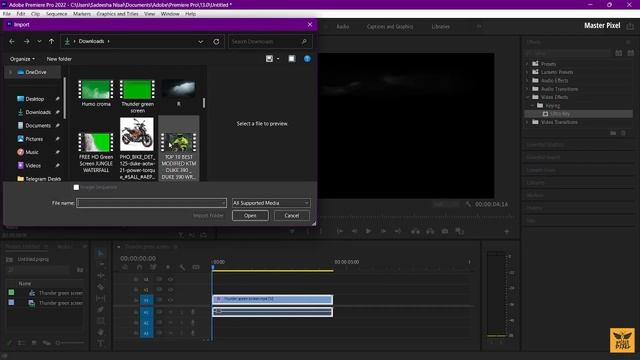
Task: Select the Razor tool
Action: point(100,287)
